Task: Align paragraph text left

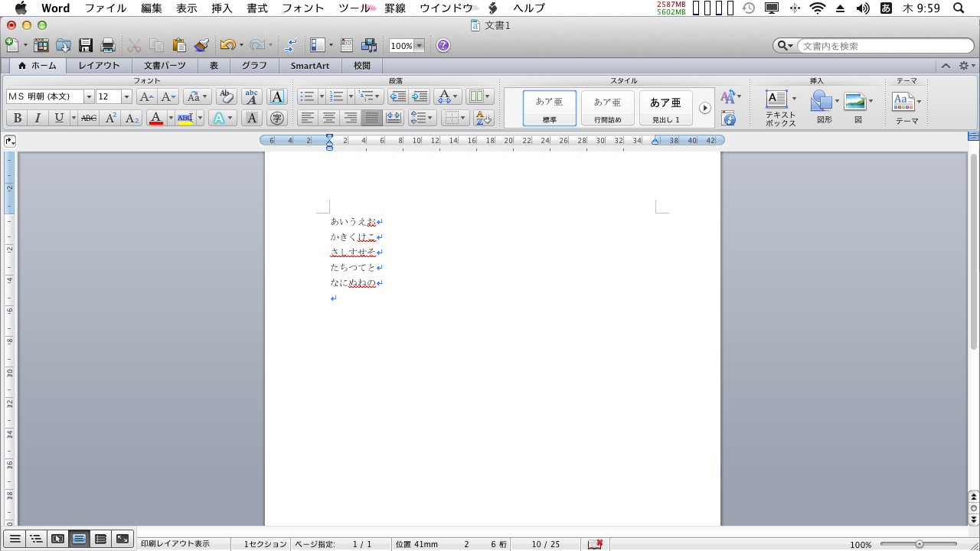Action: [x=308, y=118]
